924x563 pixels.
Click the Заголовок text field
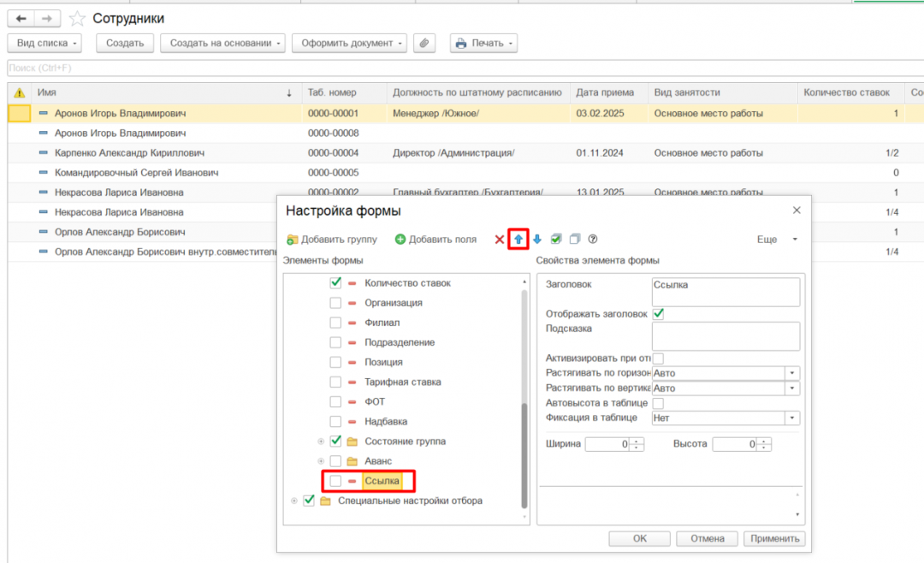pos(726,292)
